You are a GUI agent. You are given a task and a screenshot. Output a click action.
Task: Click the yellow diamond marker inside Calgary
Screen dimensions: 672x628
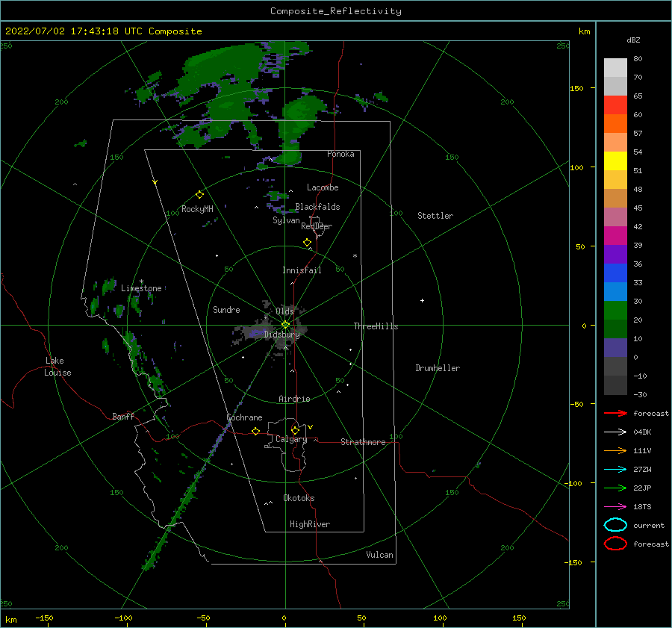point(295,430)
